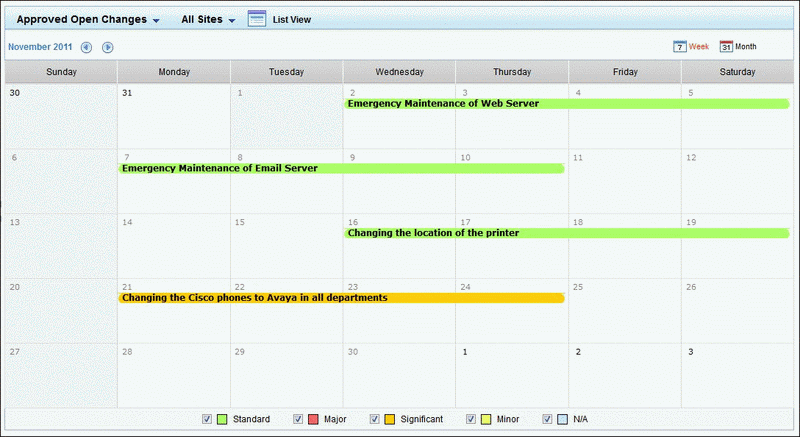Switch to Week view link
The image size is (800, 437).
(698, 46)
